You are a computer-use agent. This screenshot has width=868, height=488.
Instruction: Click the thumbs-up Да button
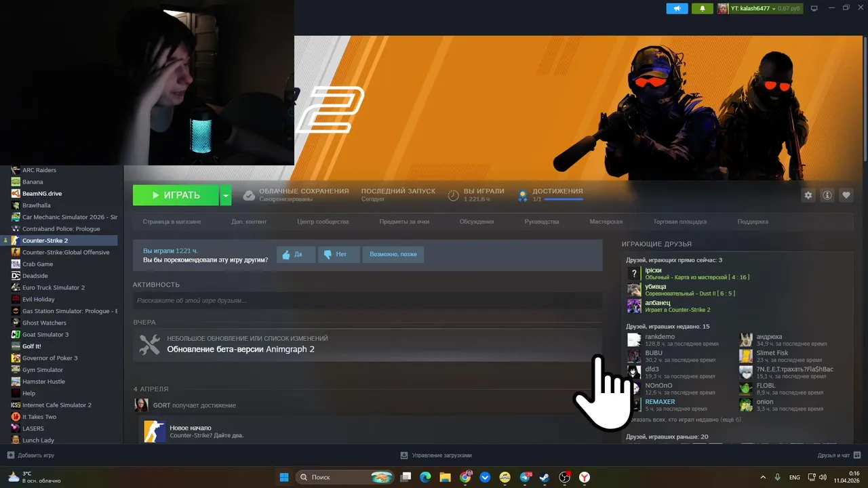pyautogui.click(x=296, y=254)
